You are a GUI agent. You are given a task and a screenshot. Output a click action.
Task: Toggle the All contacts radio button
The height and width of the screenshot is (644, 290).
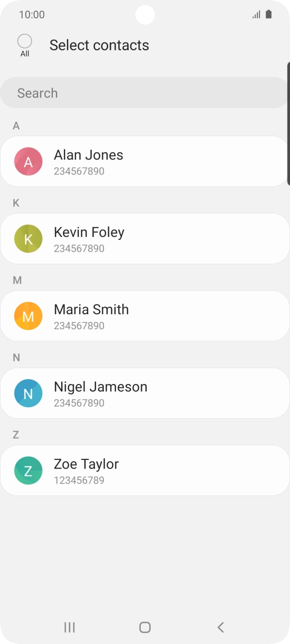coord(25,41)
